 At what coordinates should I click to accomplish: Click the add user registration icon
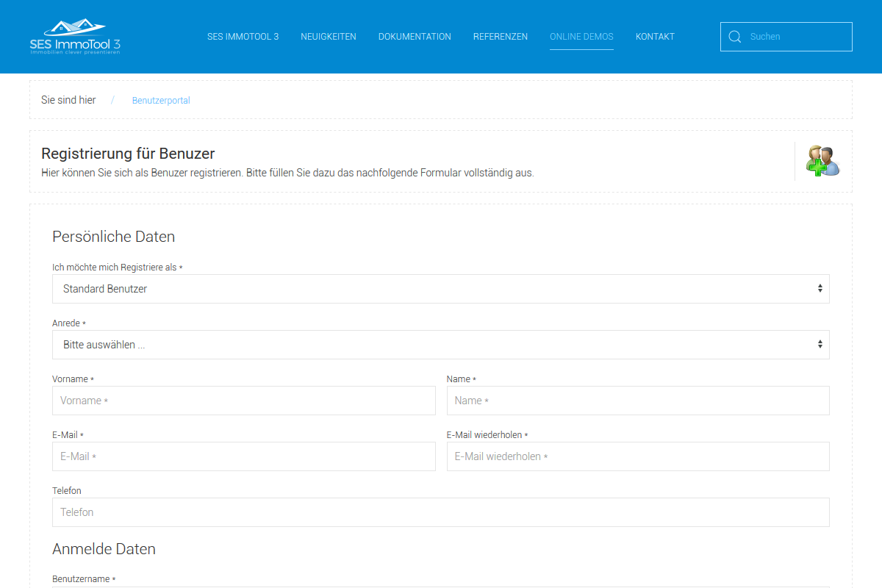[822, 161]
